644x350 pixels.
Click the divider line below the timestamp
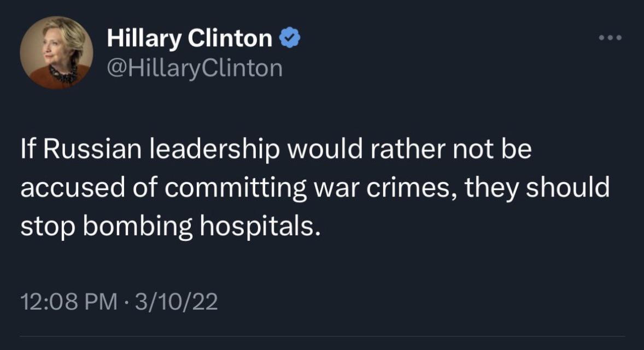(322, 336)
